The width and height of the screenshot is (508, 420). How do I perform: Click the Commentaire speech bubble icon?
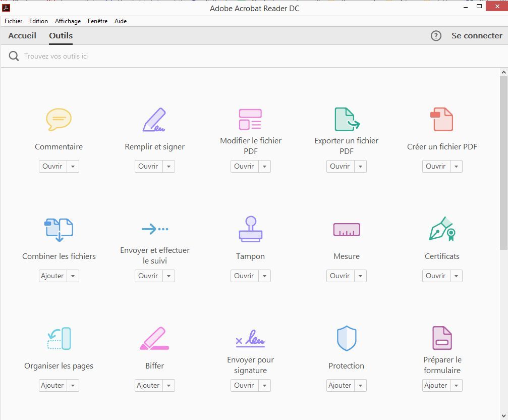tap(59, 120)
